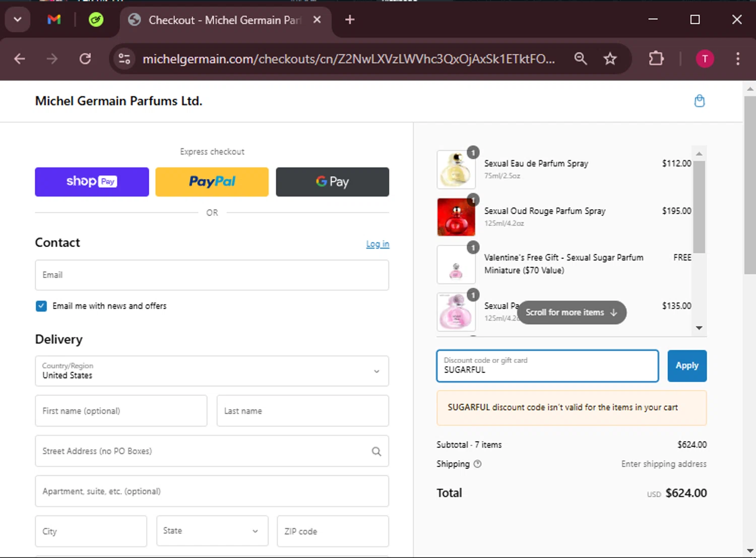
Task: Click the zoom magnifier icon in address bar
Action: [x=581, y=59]
